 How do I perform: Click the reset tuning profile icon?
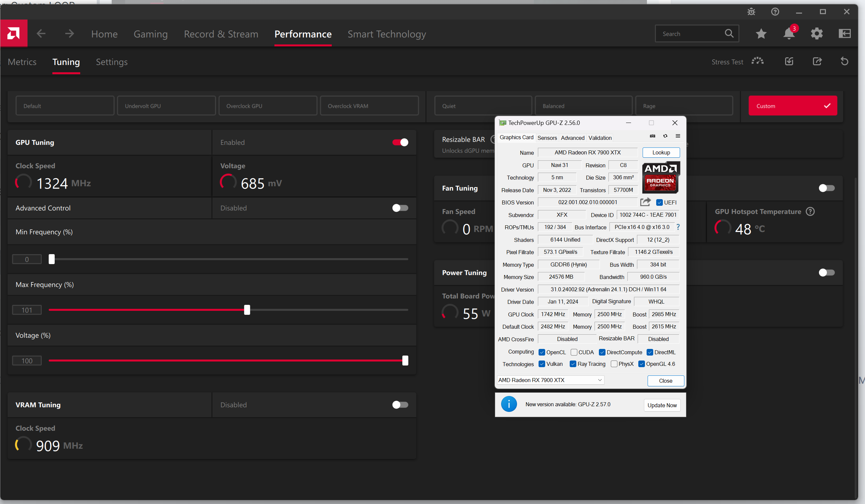[x=844, y=61]
